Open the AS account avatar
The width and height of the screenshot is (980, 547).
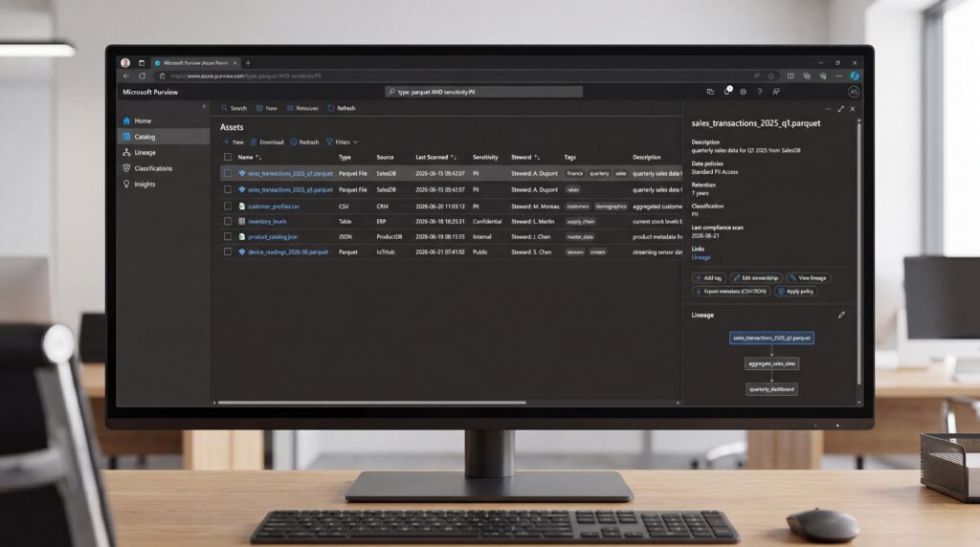[853, 92]
